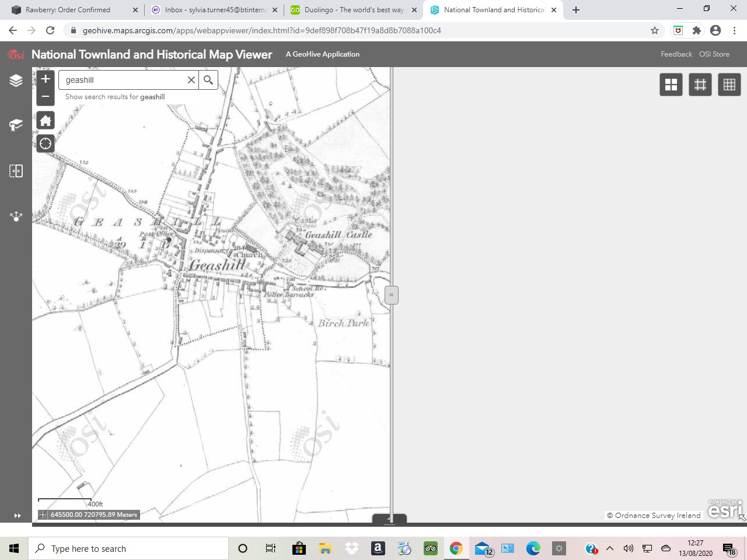This screenshot has height=560, width=747.
Task: Expand the attribute table panel arrow
Action: tap(390, 519)
